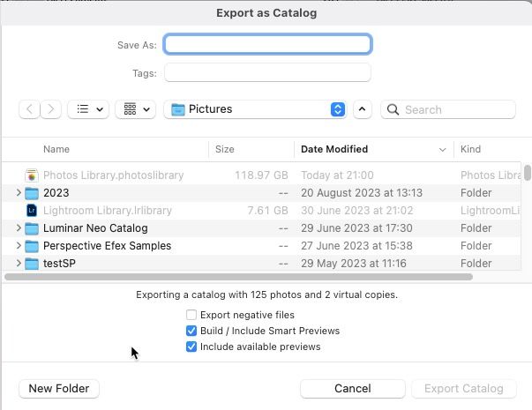This screenshot has height=410, width=532.
Task: Open the Pictures location popup
Action: pyautogui.click(x=258, y=109)
